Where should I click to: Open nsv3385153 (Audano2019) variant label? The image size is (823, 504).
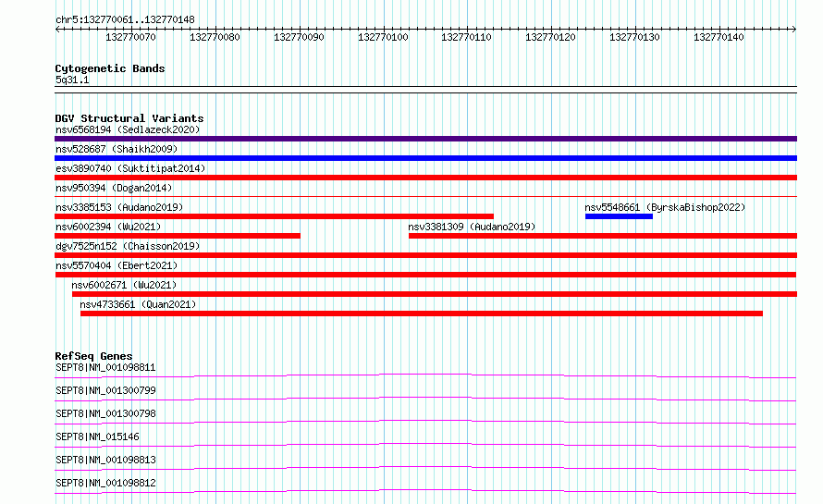pyautogui.click(x=119, y=207)
